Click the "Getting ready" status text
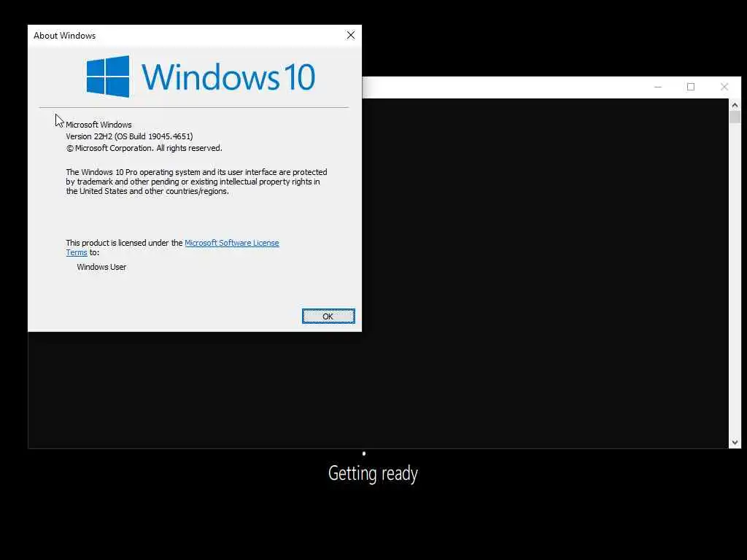This screenshot has height=560, width=747. tap(373, 473)
